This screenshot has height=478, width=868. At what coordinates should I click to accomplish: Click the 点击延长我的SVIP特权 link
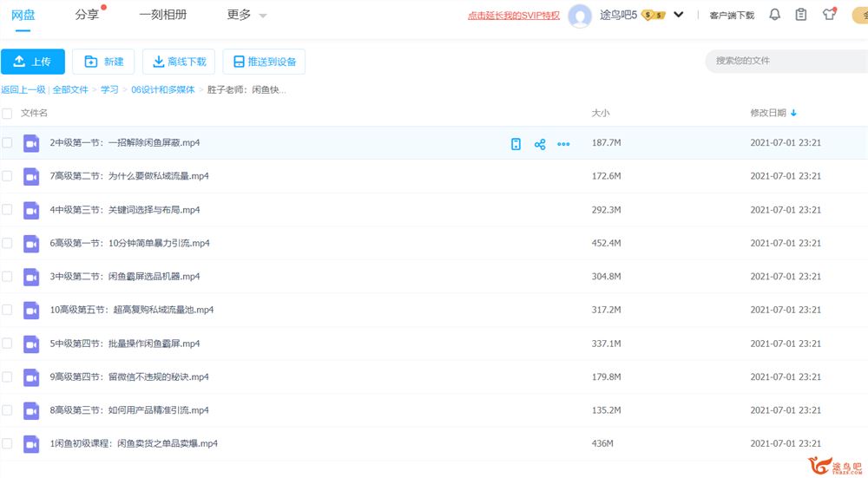pyautogui.click(x=514, y=16)
